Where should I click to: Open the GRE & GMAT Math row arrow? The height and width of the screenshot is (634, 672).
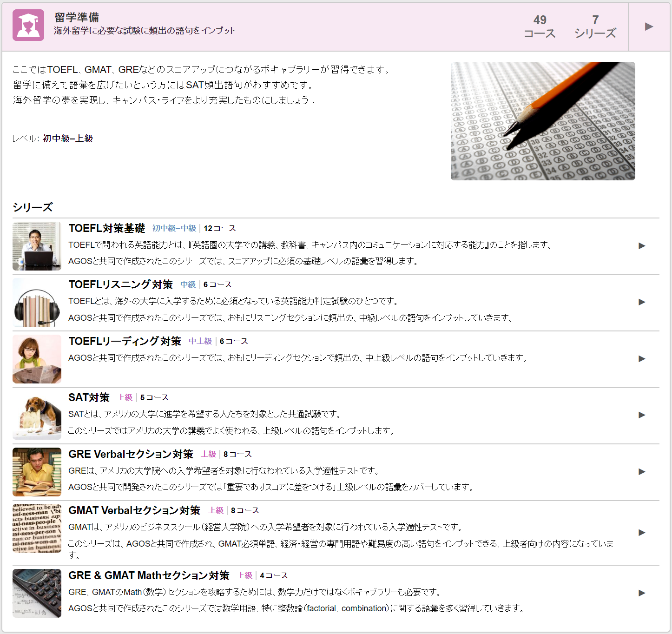click(642, 593)
